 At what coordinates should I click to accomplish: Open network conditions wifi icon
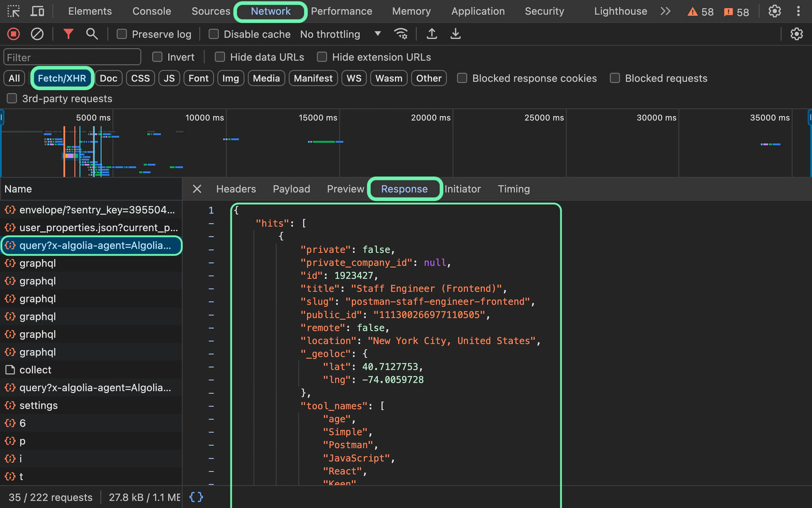point(401,34)
